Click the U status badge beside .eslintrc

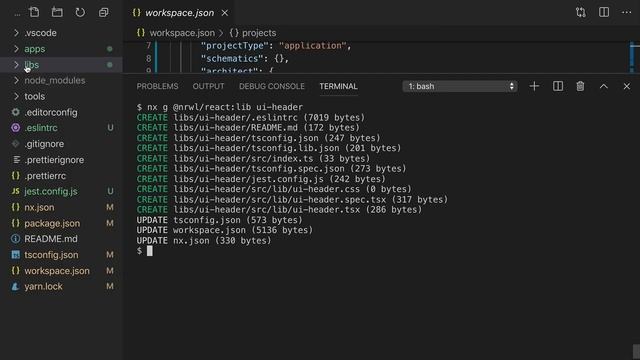110,128
